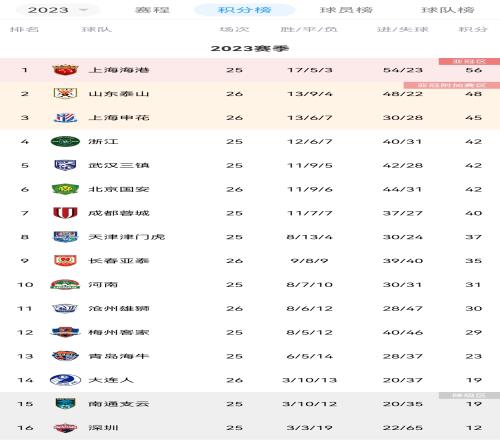Click the 天津津门虎 team logo
This screenshot has width=500, height=440.
click(x=65, y=237)
